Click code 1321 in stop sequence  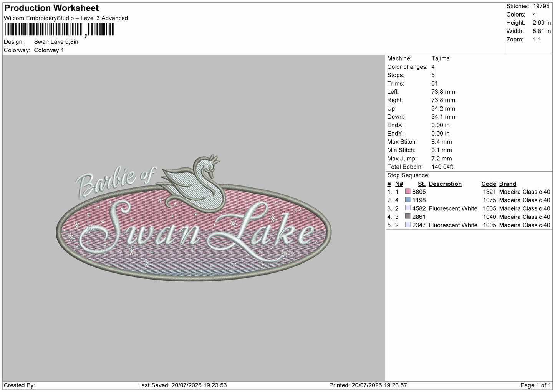point(489,192)
